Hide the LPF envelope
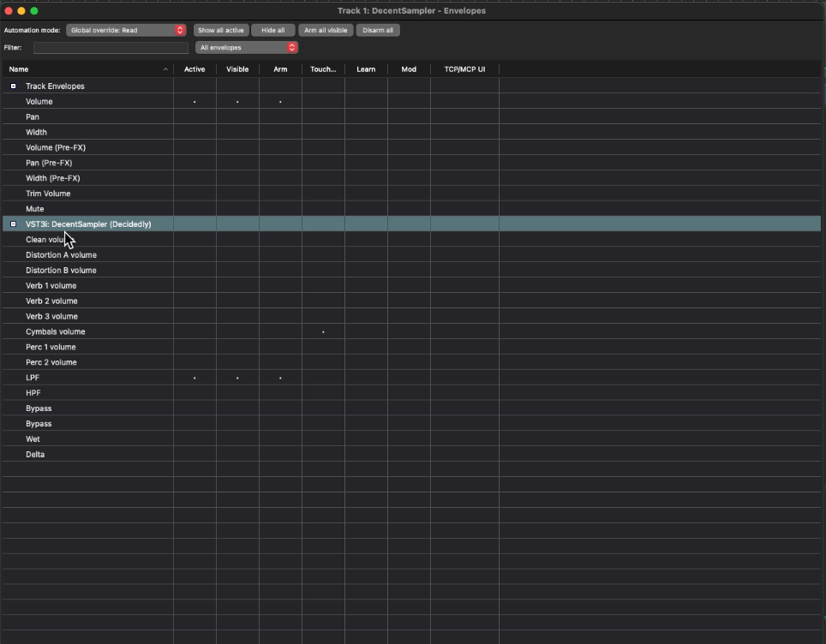Image resolution: width=826 pixels, height=644 pixels. 237,378
